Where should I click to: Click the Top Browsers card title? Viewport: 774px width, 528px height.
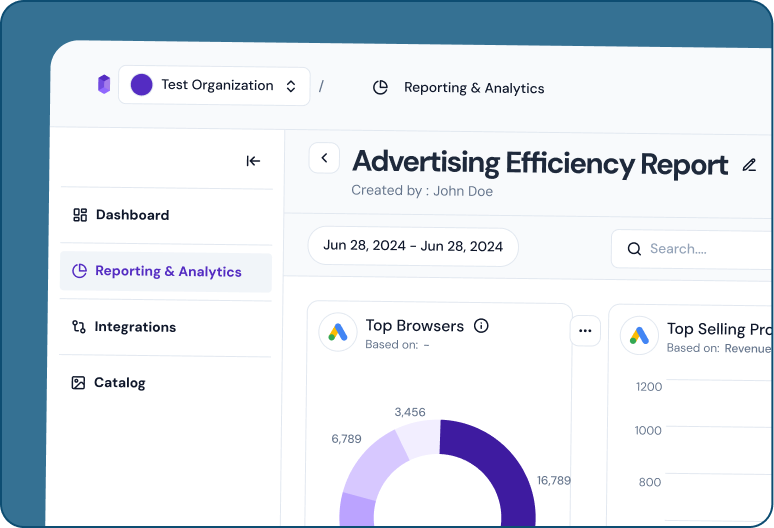pyautogui.click(x=415, y=326)
